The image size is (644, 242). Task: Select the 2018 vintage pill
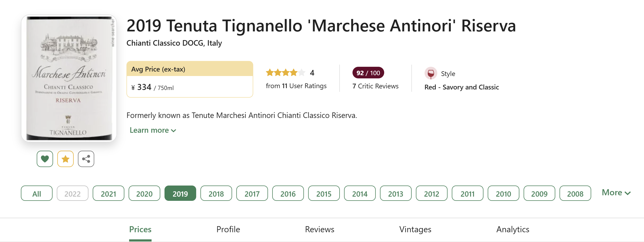[x=216, y=193]
